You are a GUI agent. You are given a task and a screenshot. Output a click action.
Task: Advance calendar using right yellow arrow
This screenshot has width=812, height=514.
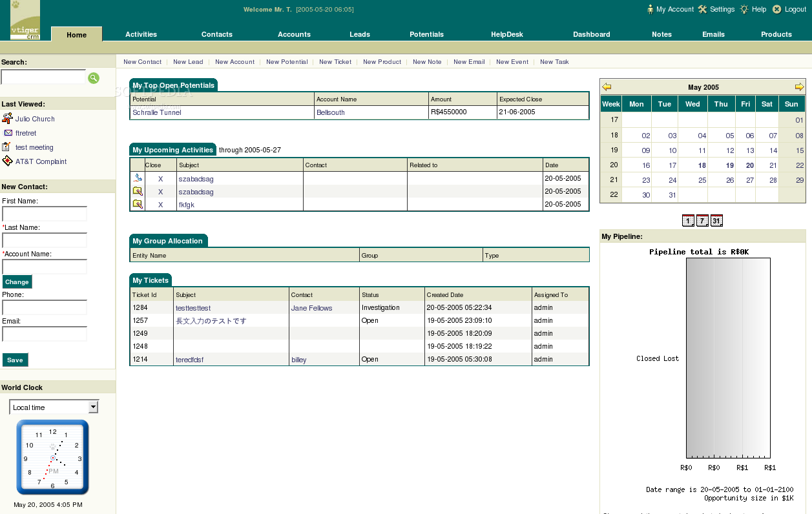[799, 87]
